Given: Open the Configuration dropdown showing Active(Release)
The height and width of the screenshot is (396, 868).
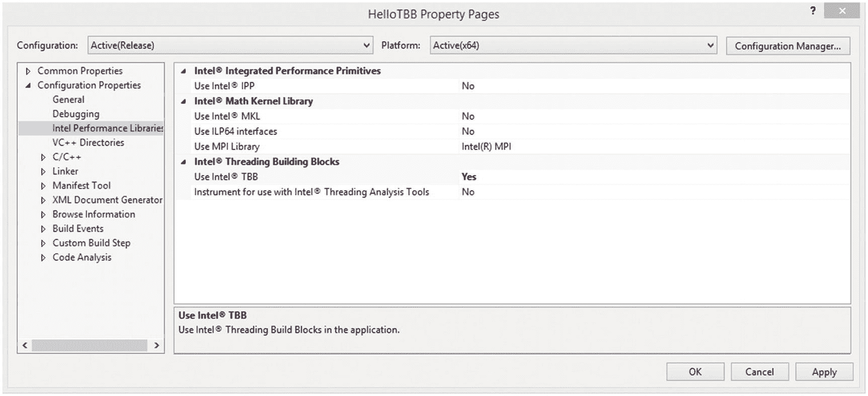Looking at the screenshot, I should click(x=230, y=45).
